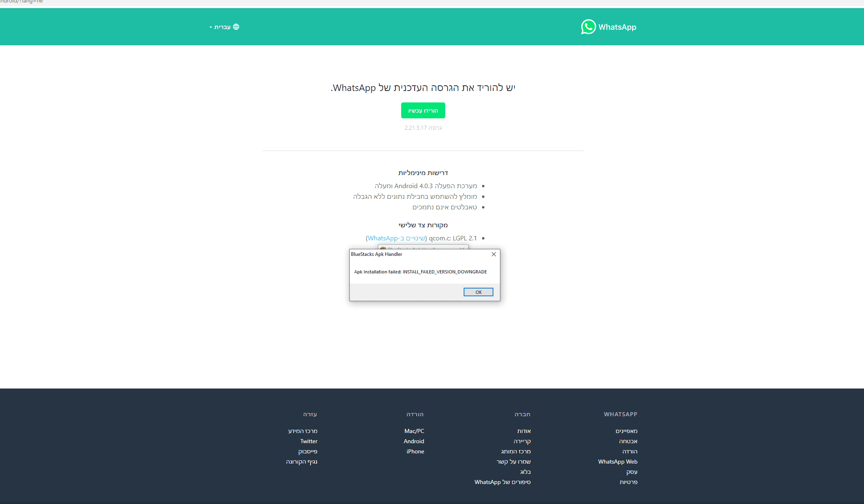The image size is (864, 504).
Task: Open the אודות about link
Action: click(524, 431)
